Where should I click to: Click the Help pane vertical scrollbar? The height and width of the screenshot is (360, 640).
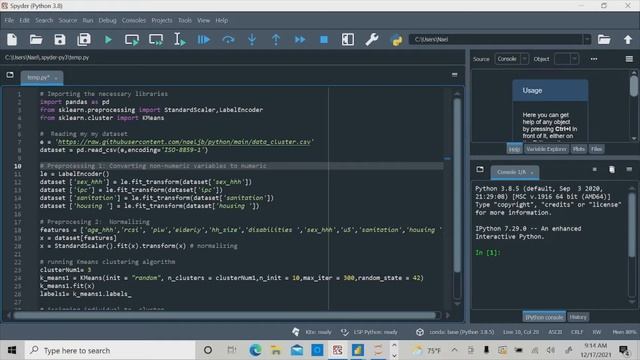(633, 86)
